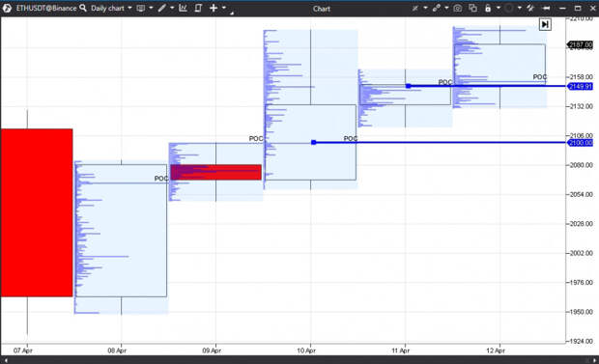599x364 pixels.
Task: Open the drawing pencil tool
Action: pyautogui.click(x=162, y=8)
